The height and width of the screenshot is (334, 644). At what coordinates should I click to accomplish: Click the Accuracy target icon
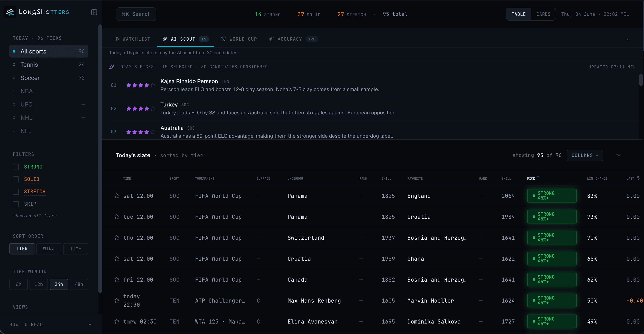pyautogui.click(x=272, y=39)
